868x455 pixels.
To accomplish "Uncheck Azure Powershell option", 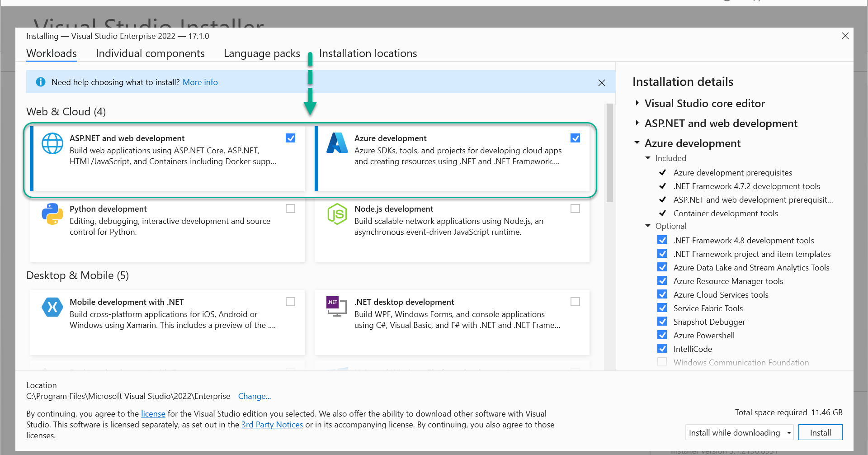I will [662, 335].
